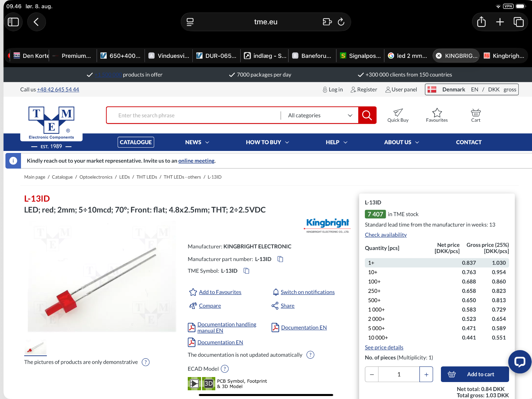This screenshot has height=399, width=532.
Task: Expand the HOW TO BUY menu
Action: (x=267, y=142)
